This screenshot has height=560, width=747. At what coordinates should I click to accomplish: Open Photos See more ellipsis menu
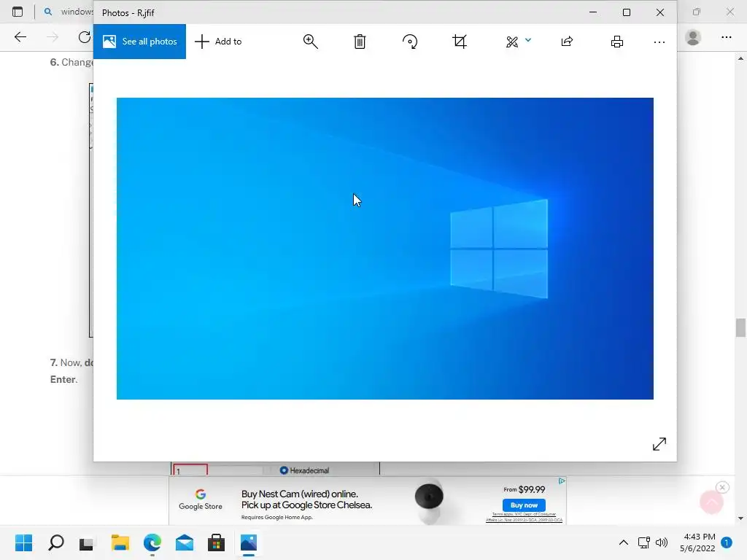tap(659, 42)
